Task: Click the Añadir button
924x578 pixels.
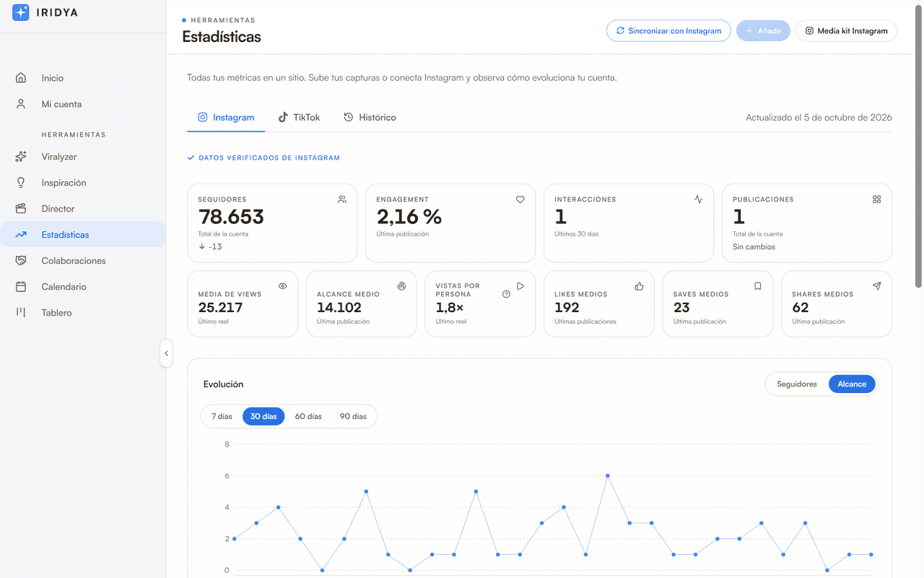Action: coord(763,31)
